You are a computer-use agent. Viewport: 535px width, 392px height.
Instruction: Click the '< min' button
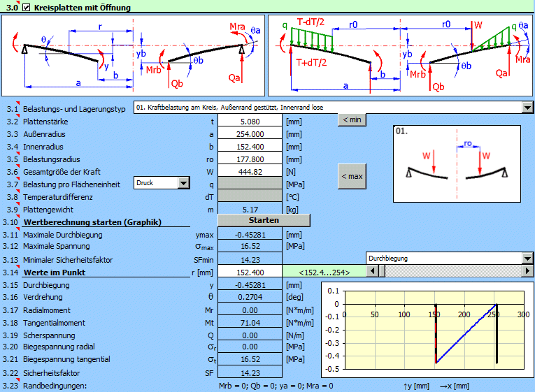coord(351,119)
